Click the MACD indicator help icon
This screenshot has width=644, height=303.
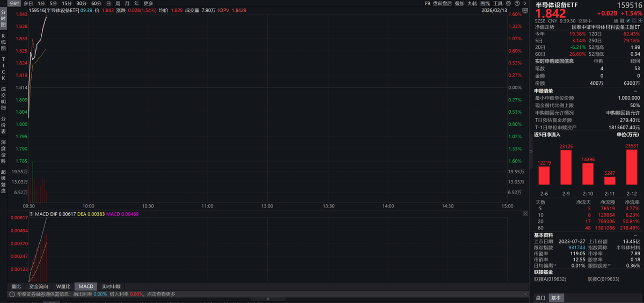(x=31, y=214)
